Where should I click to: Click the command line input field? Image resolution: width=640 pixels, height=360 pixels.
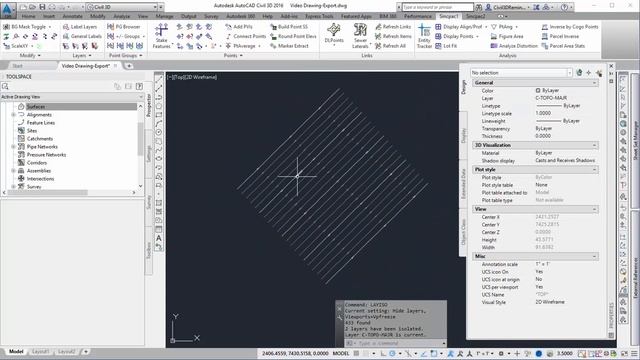click(398, 343)
